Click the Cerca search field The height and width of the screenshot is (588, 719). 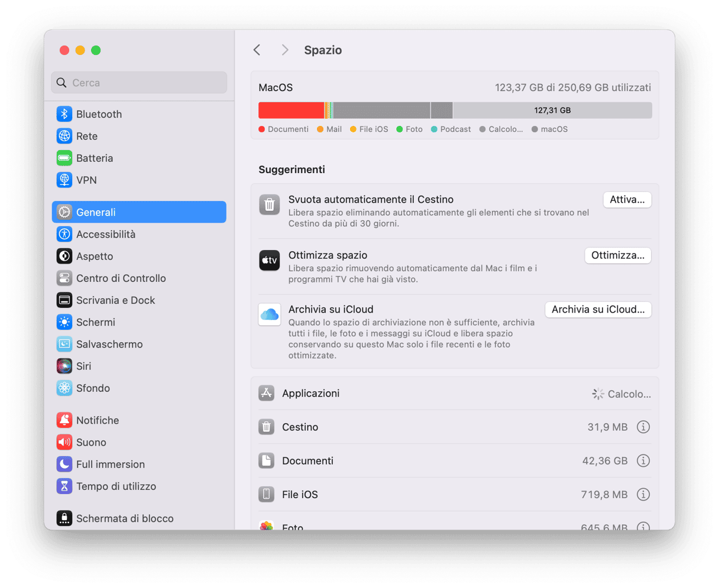(140, 83)
